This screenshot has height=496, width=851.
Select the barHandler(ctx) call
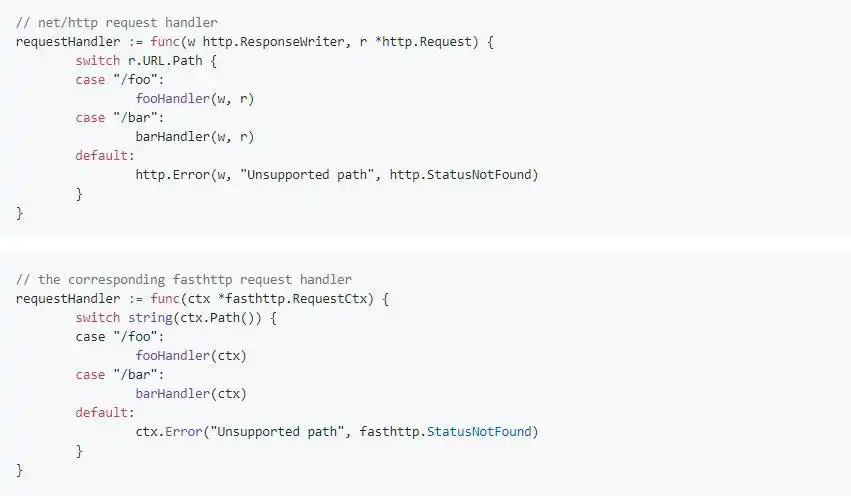[x=191, y=393]
